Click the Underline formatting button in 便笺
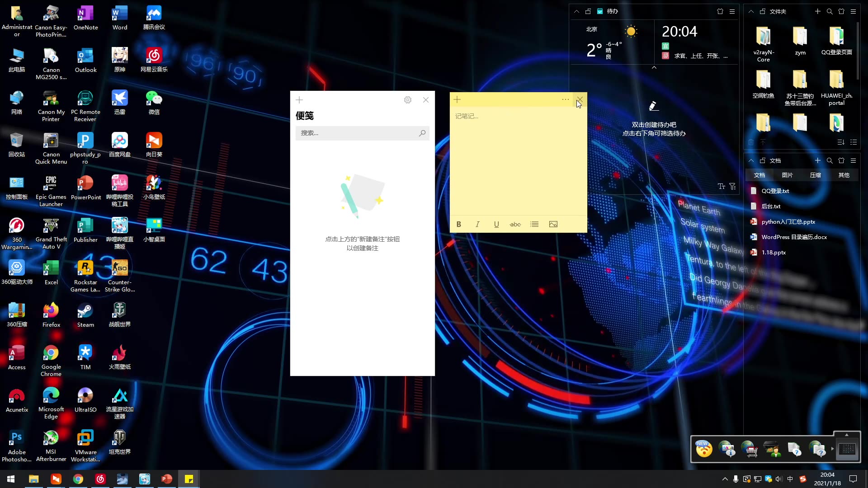The width and height of the screenshot is (868, 488). pos(496,224)
